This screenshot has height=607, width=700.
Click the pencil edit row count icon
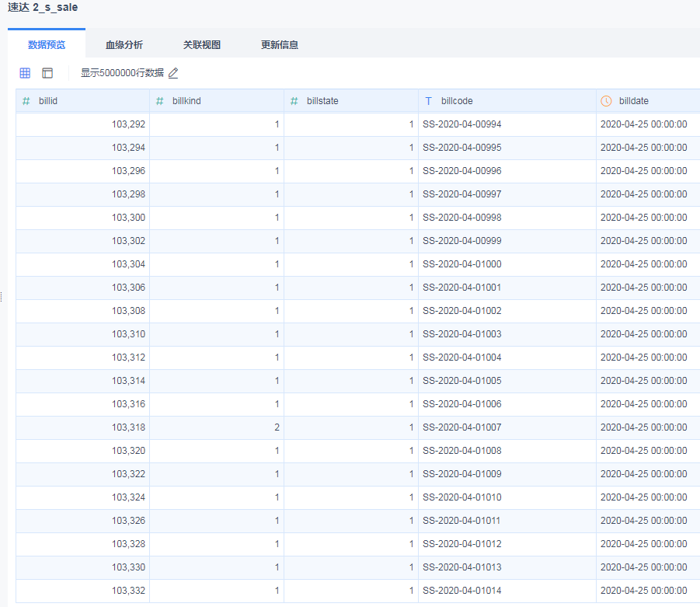[173, 73]
